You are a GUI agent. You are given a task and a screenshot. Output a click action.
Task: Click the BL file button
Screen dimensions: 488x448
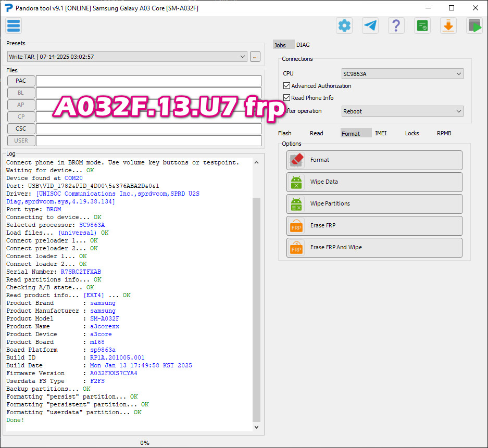pyautogui.click(x=21, y=93)
